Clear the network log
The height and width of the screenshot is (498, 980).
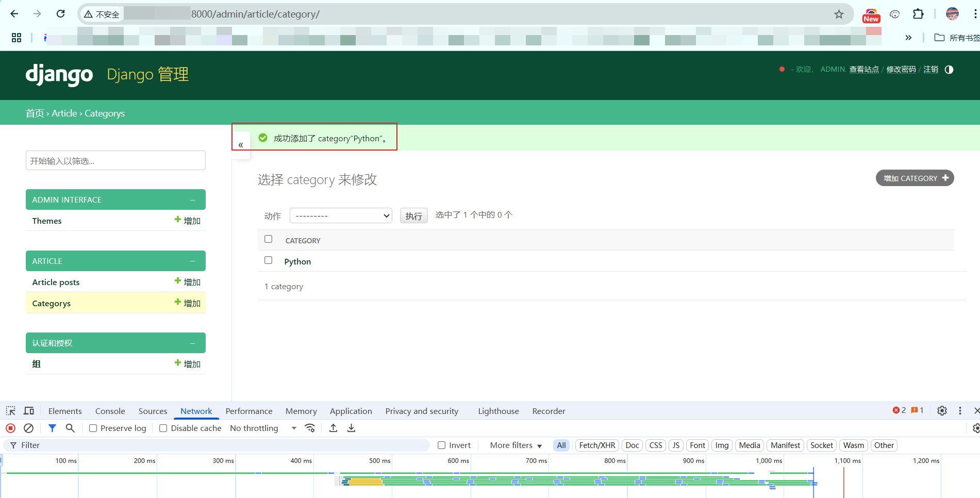(29, 428)
